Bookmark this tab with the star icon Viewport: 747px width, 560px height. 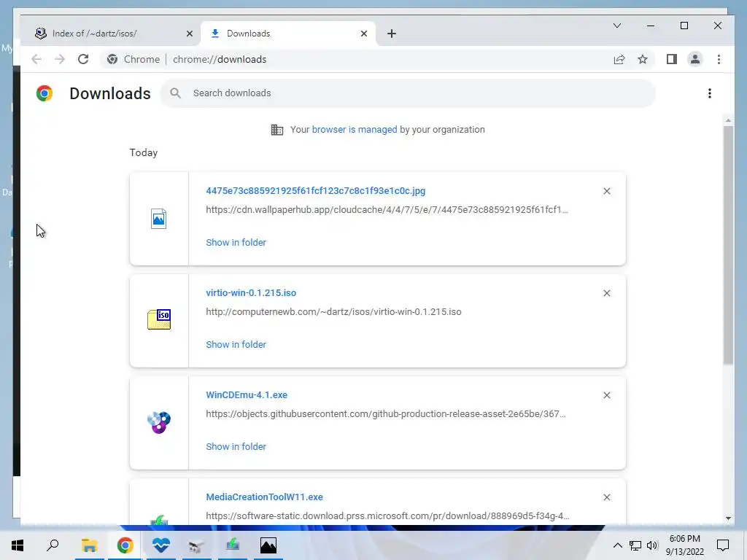tap(642, 59)
